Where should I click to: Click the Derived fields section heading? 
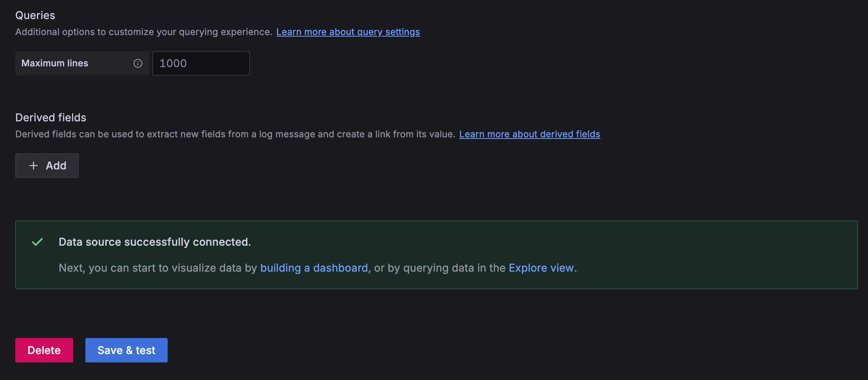(51, 118)
